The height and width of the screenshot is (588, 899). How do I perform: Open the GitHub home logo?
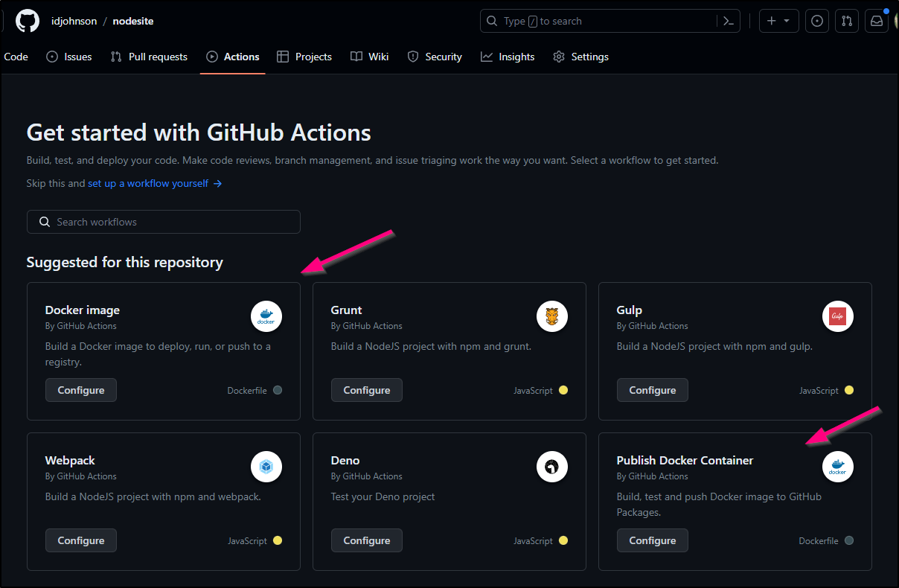28,21
